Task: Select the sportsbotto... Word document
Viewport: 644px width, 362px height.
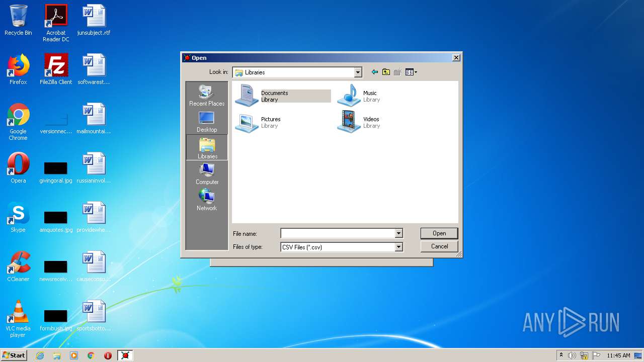Action: click(94, 316)
